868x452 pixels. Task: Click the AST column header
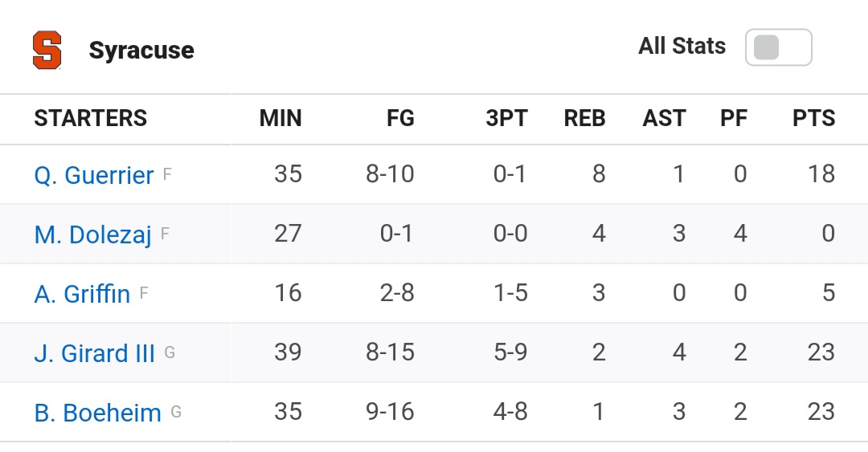665,118
